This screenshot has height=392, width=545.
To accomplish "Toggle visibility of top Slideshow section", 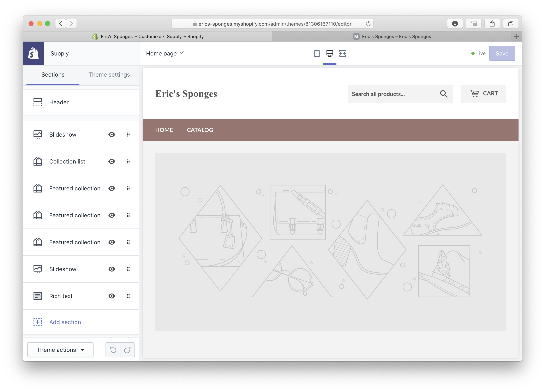I will pos(112,135).
